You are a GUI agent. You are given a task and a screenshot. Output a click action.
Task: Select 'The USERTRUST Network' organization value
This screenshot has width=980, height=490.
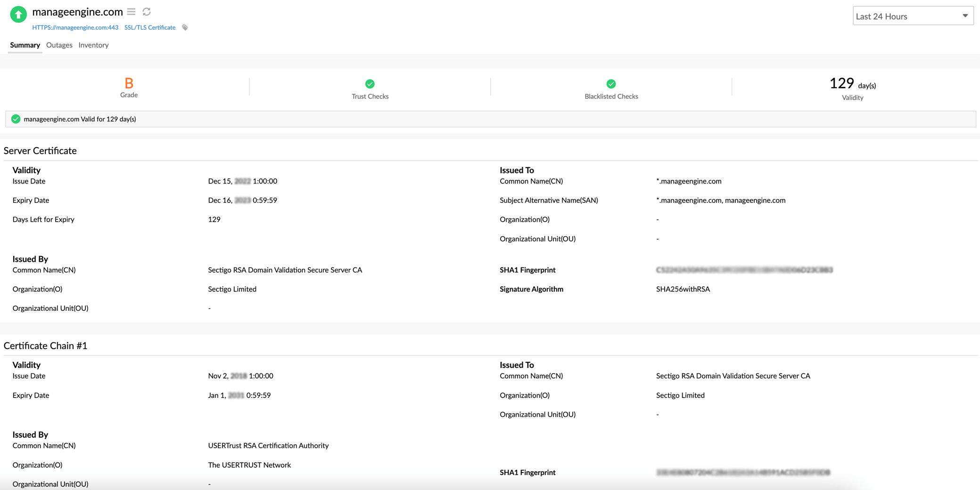(x=249, y=465)
